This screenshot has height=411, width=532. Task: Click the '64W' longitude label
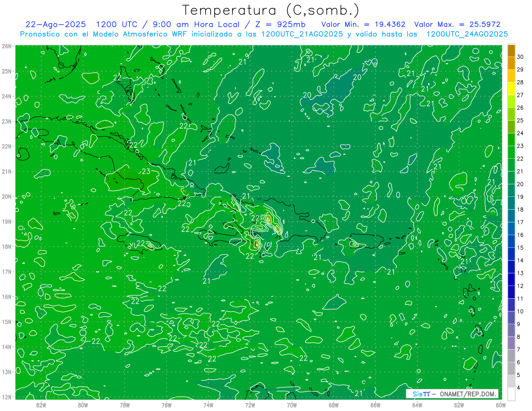[417, 404]
